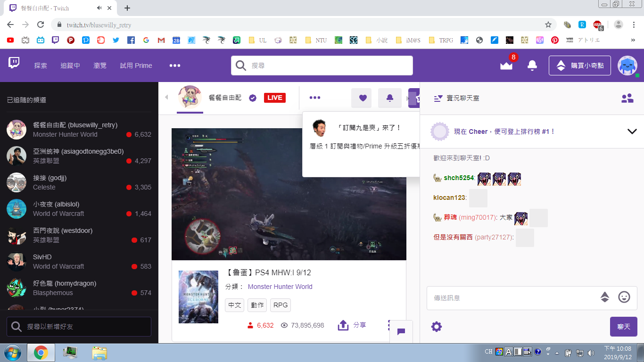Mute the tab audio speaker icon
This screenshot has height=362, width=644.
point(99,8)
